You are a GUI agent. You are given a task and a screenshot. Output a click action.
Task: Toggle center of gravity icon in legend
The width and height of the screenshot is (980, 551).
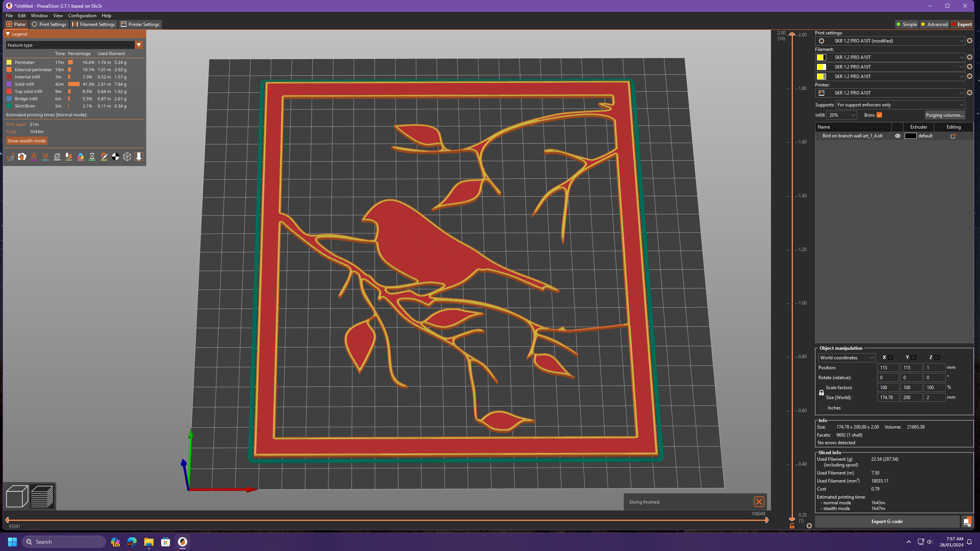[x=116, y=156]
